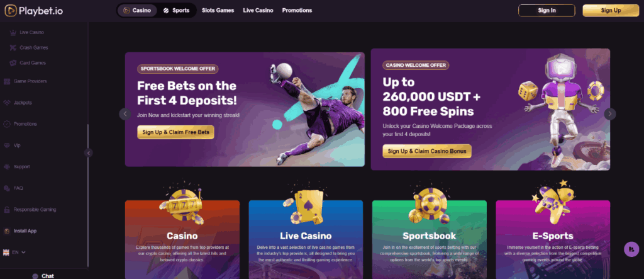Click the Responsible Gaming lock icon

point(6,210)
